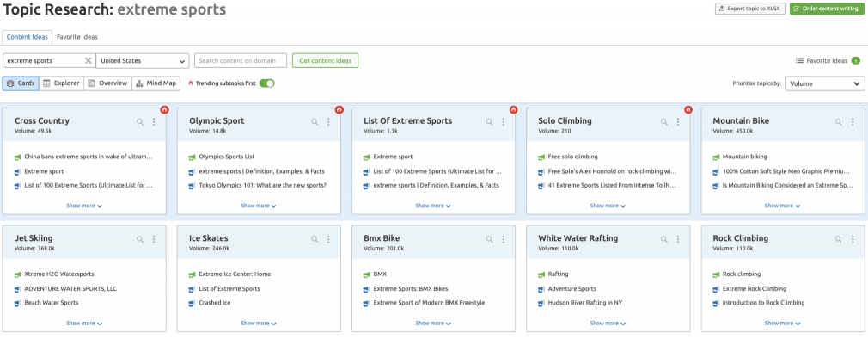The width and height of the screenshot is (868, 339).
Task: Click the magnifier icon on Mountain Bike card
Action: (839, 122)
